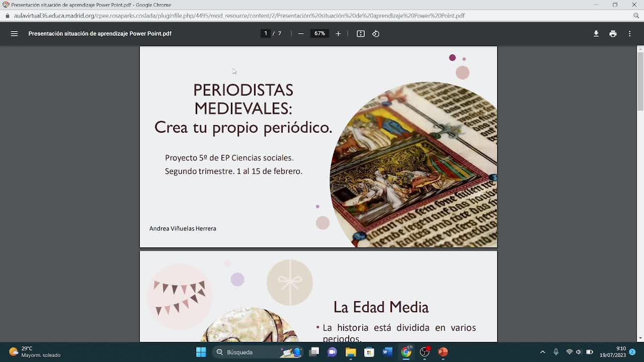Screen dimensions: 644x362
Task: Minimize the Chrome window
Action: (596, 5)
